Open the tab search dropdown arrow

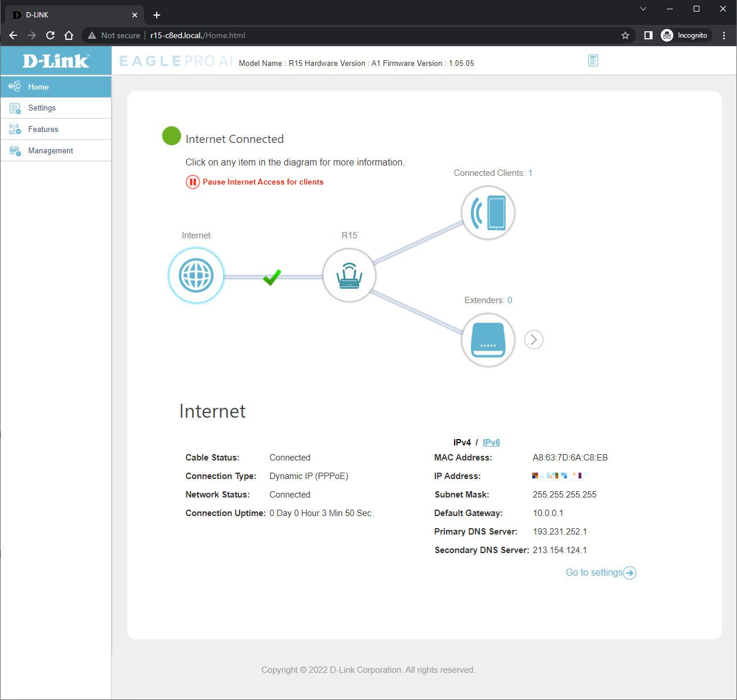(x=643, y=9)
